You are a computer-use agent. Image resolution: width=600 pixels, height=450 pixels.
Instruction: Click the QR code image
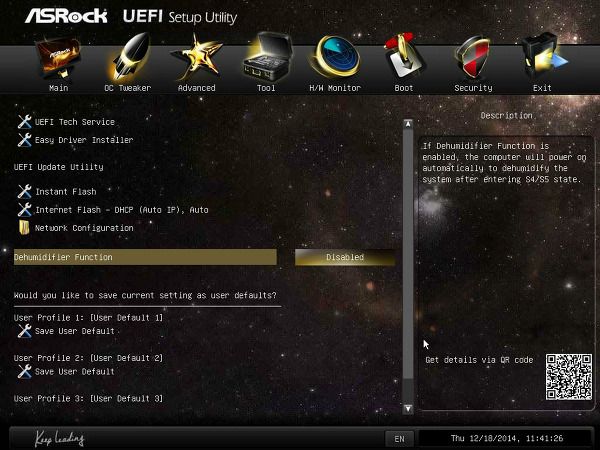(x=569, y=377)
